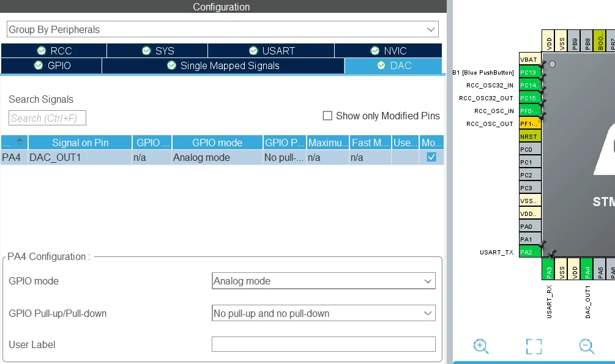Click the Search Signals input field
The image size is (615, 364).
click(x=48, y=118)
